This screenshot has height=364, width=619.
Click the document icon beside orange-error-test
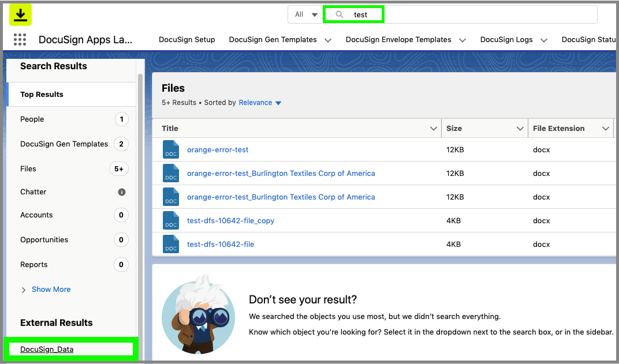[x=171, y=149]
